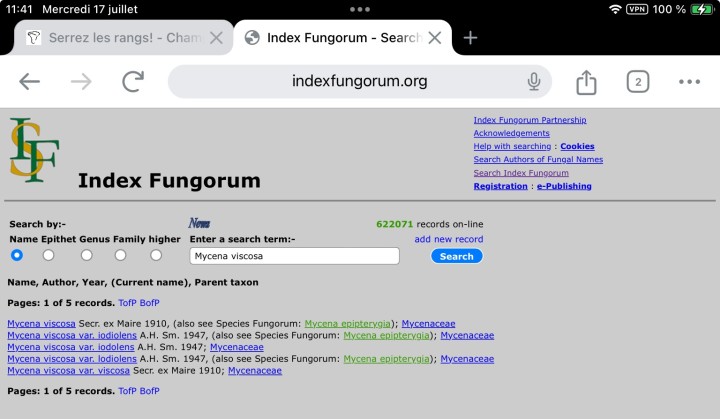
Task: Open the share sheet icon
Action: pyautogui.click(x=587, y=82)
